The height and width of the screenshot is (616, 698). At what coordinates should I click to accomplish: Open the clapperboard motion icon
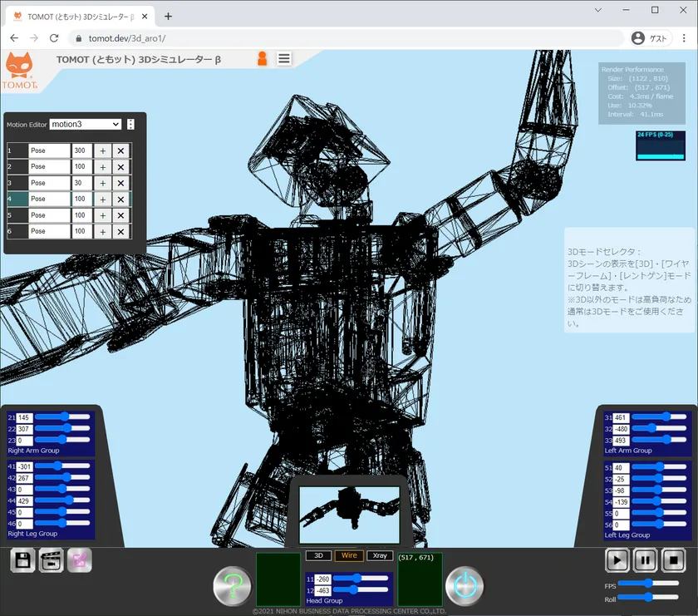52,560
